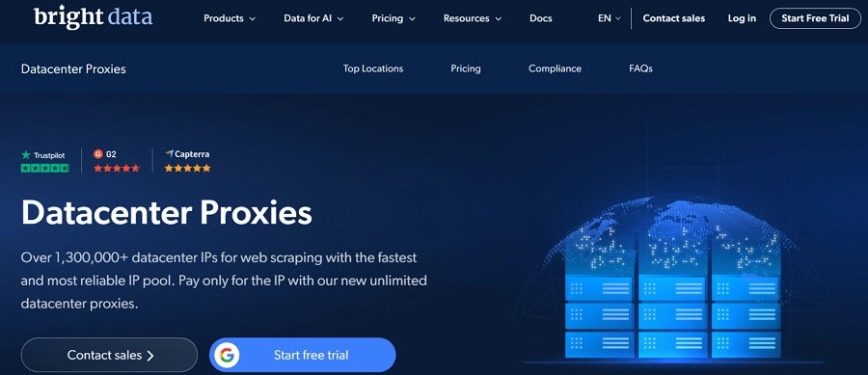Expand the Resources menu

pyautogui.click(x=473, y=18)
